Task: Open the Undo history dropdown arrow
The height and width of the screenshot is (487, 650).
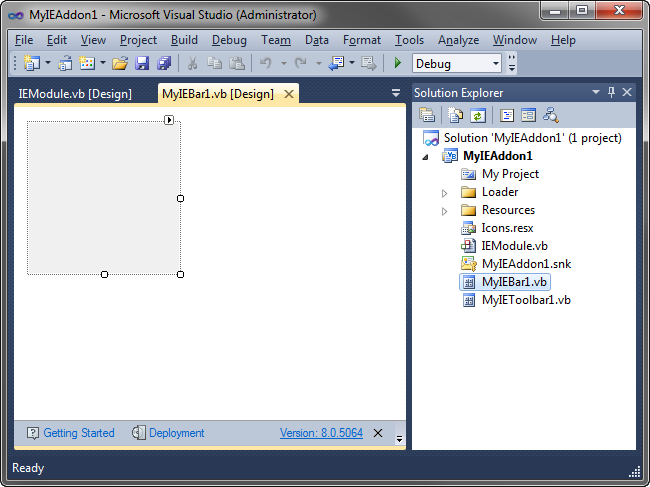Action: click(x=284, y=63)
